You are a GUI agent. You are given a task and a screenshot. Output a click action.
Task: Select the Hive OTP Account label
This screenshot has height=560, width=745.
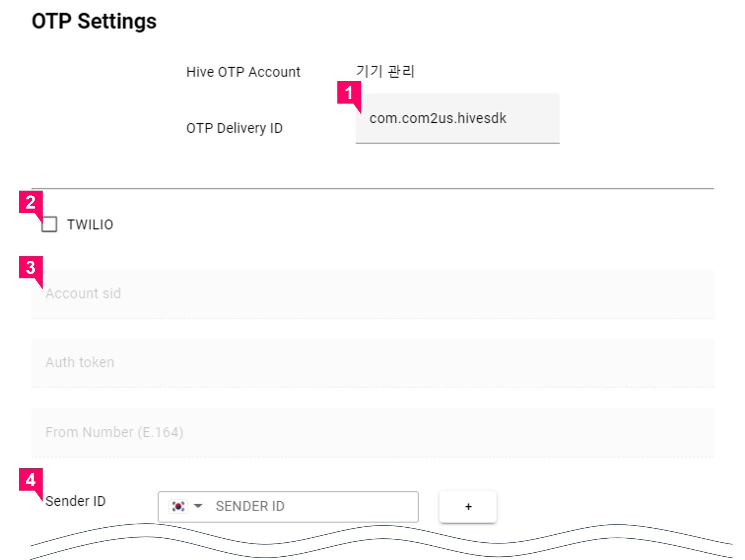243,71
